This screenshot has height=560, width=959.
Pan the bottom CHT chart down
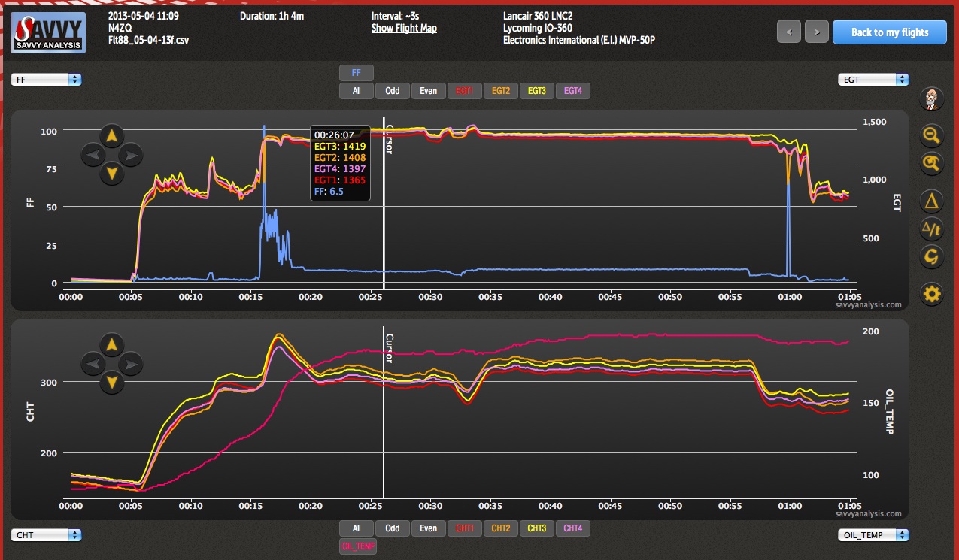(111, 383)
